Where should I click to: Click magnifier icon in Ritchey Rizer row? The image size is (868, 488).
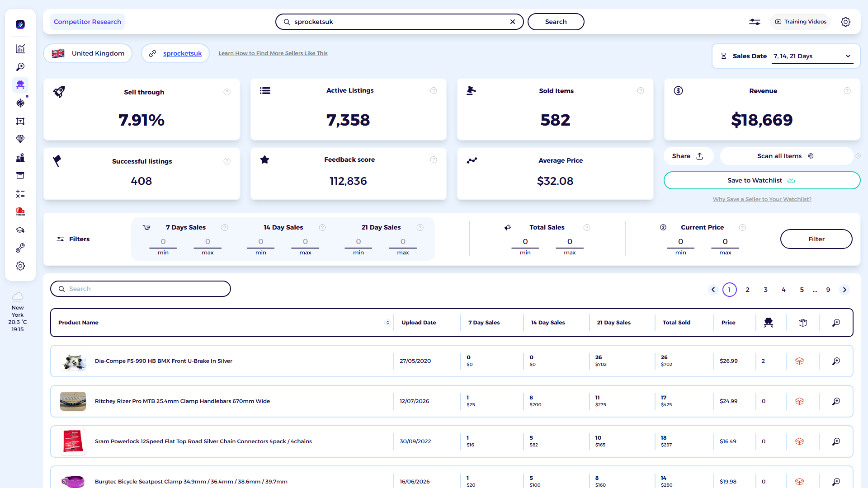[836, 401]
